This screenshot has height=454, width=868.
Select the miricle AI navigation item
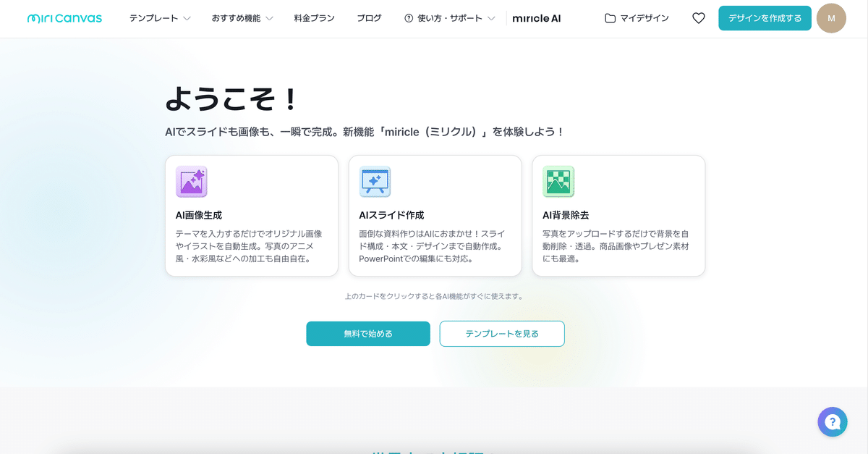(536, 18)
